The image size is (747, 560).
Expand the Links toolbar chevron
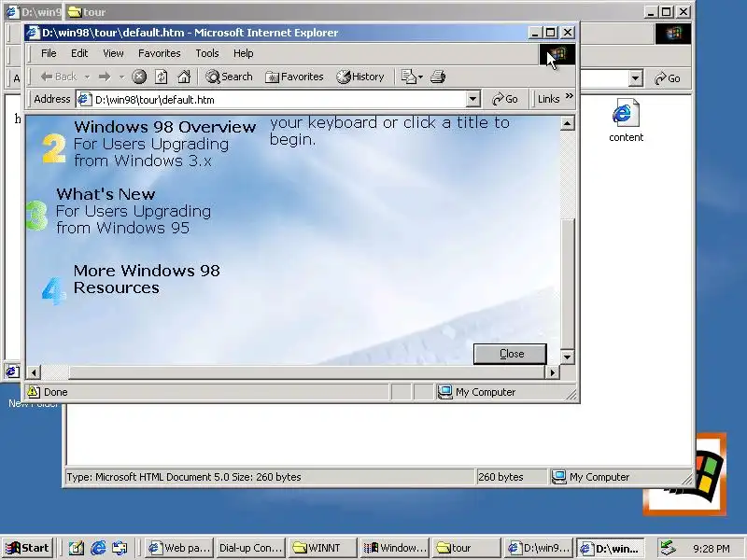pos(570,96)
